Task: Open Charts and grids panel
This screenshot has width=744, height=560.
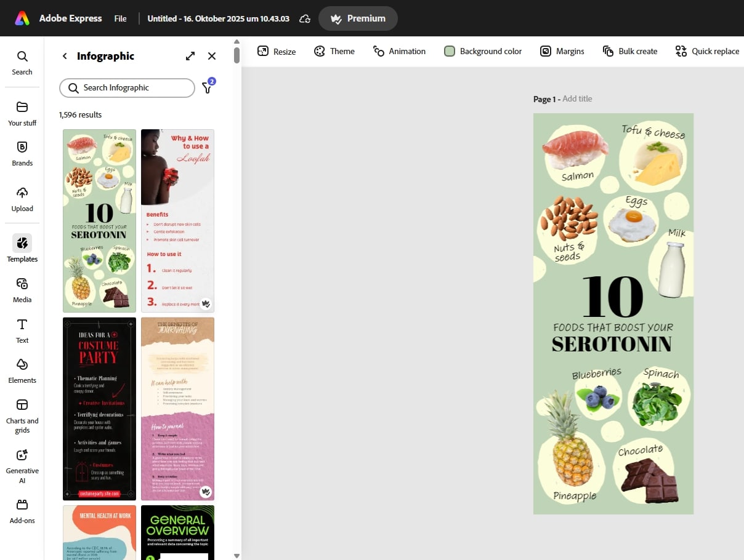Action: 22,415
